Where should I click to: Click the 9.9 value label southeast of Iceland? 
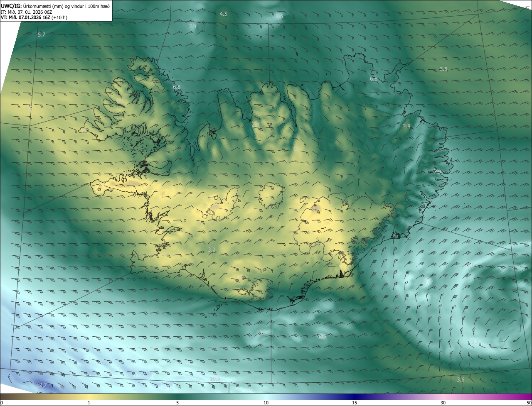tap(427, 282)
